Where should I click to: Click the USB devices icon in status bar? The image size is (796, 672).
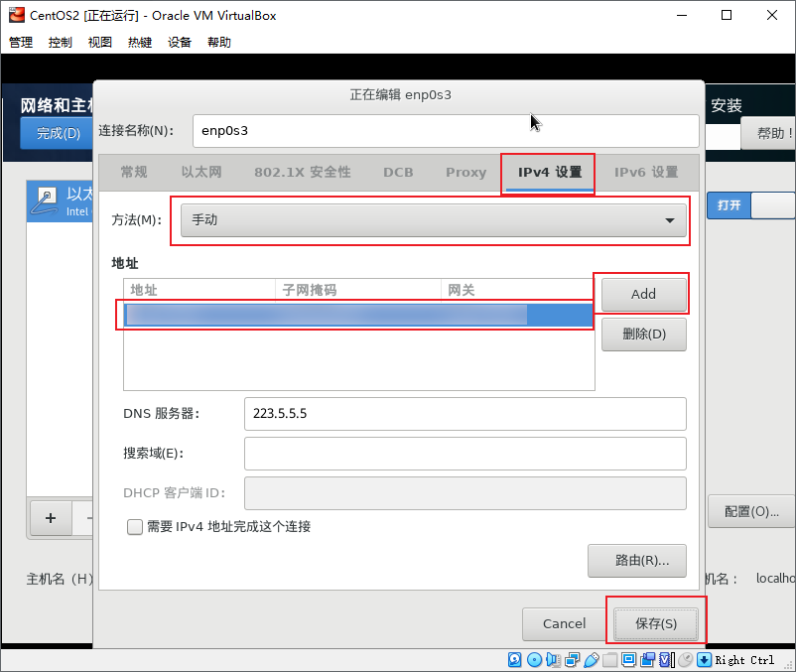pos(591,660)
